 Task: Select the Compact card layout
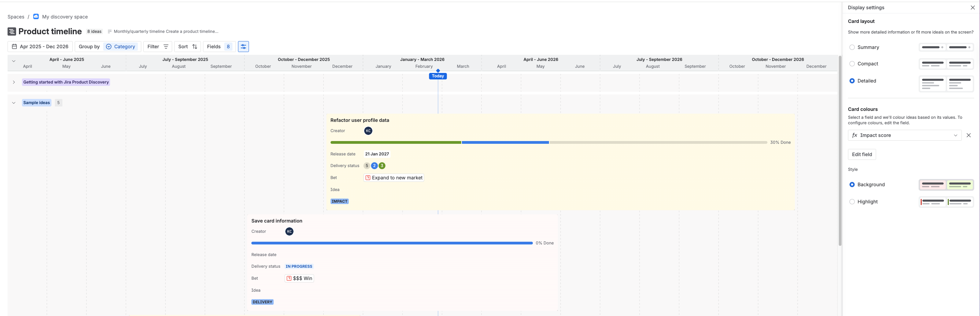point(852,64)
